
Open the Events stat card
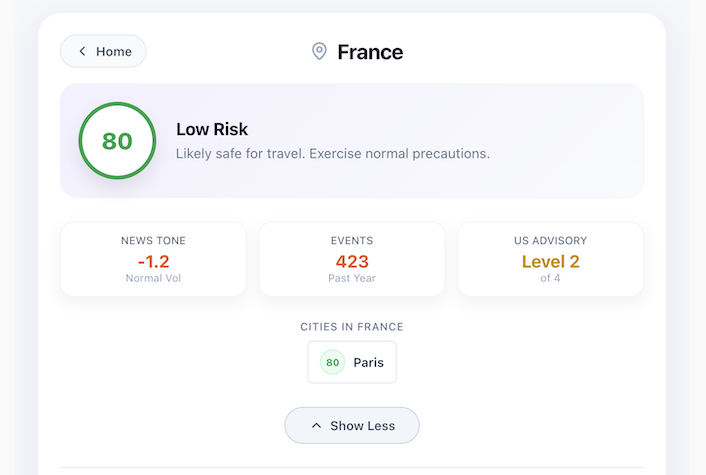(x=352, y=259)
